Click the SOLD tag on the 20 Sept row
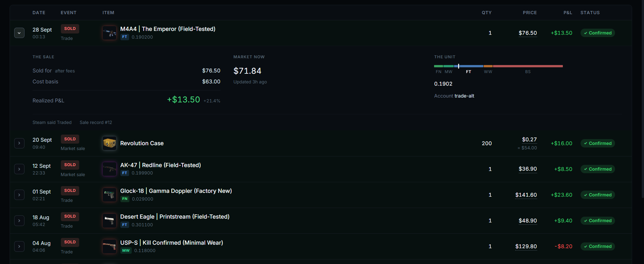The height and width of the screenshot is (264, 644). point(70,139)
